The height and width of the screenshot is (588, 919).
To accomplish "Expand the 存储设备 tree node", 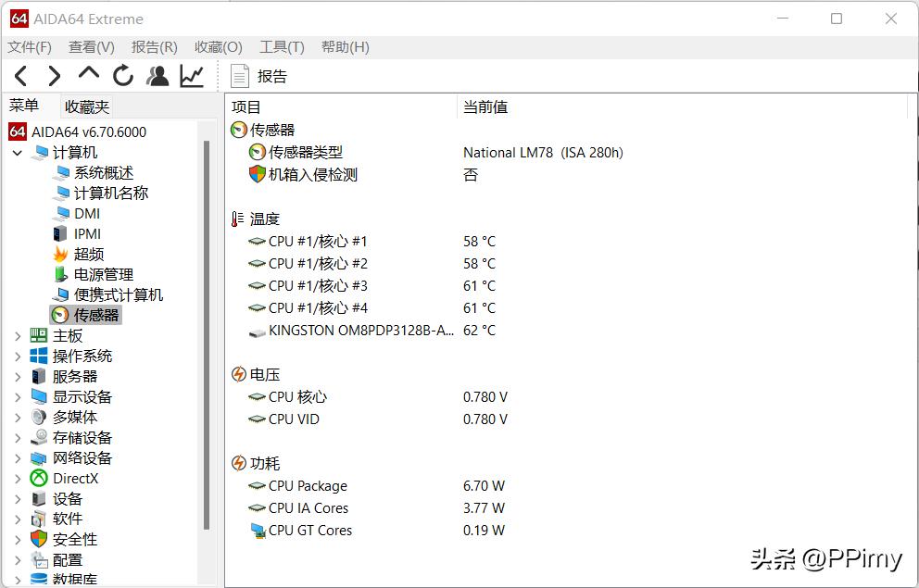I will coord(16,437).
